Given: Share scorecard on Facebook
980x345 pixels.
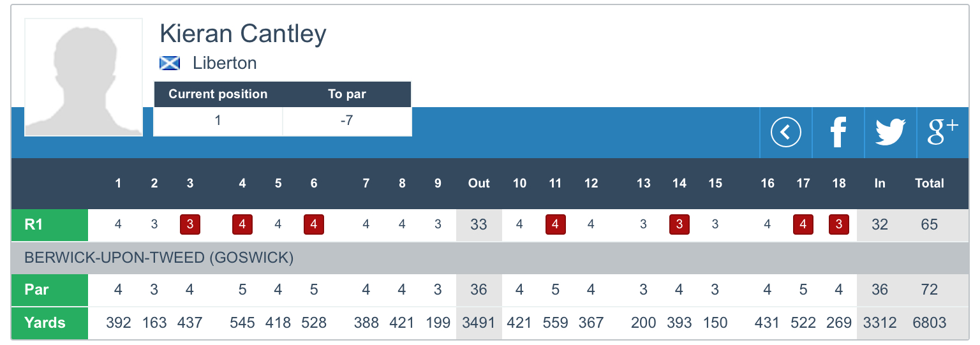Looking at the screenshot, I should pyautogui.click(x=838, y=133).
